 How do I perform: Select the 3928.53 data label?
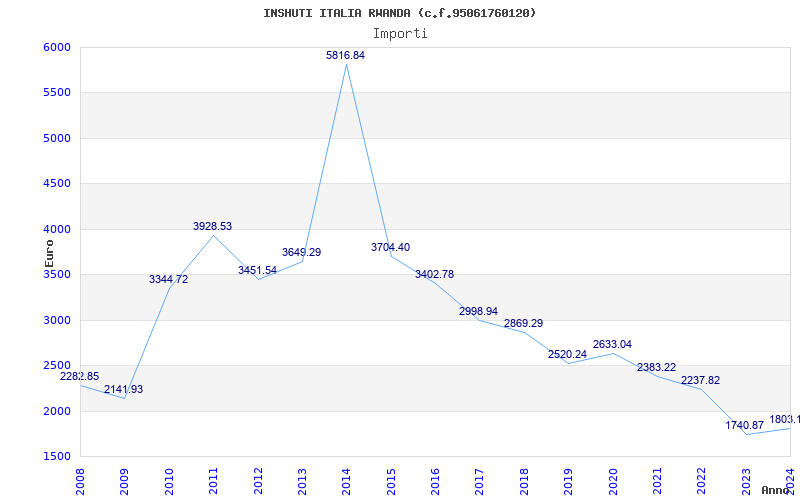(x=212, y=226)
